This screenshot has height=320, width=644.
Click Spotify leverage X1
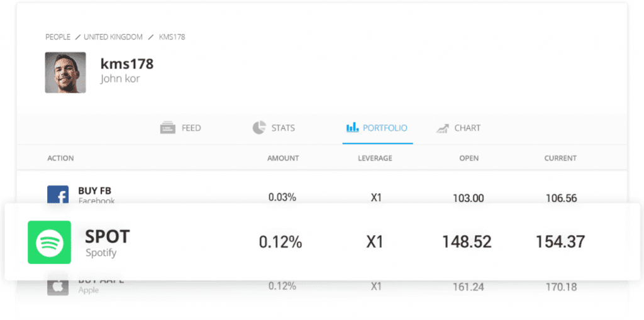[x=375, y=243]
